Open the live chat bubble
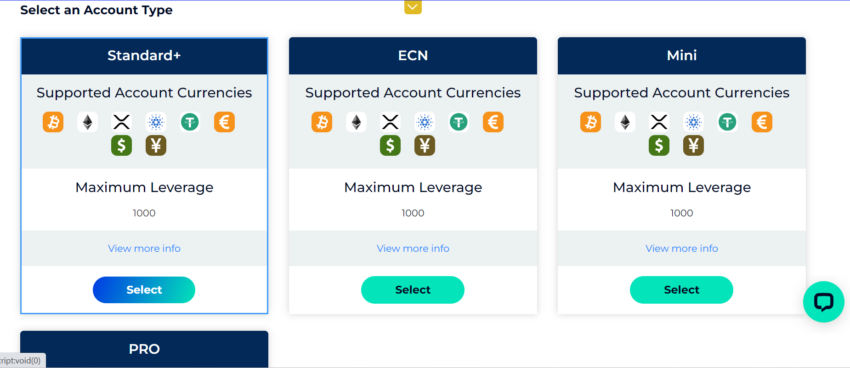850x368 pixels. (x=823, y=302)
